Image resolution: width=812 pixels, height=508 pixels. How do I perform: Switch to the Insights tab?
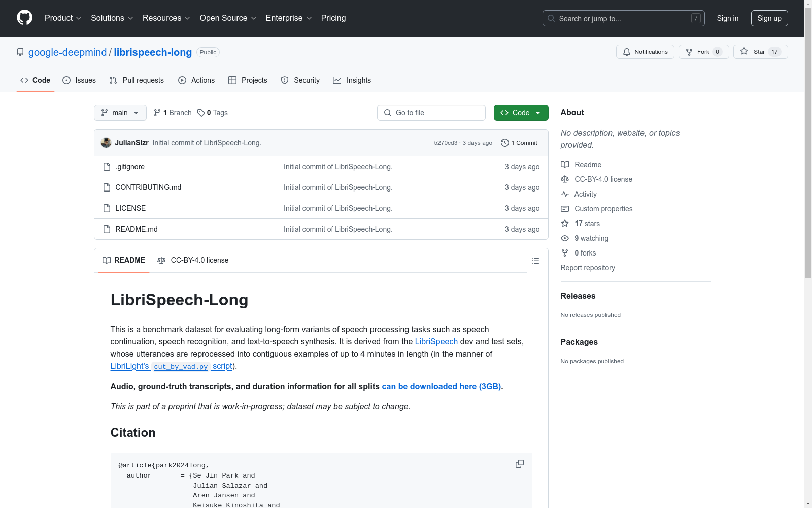click(352, 80)
